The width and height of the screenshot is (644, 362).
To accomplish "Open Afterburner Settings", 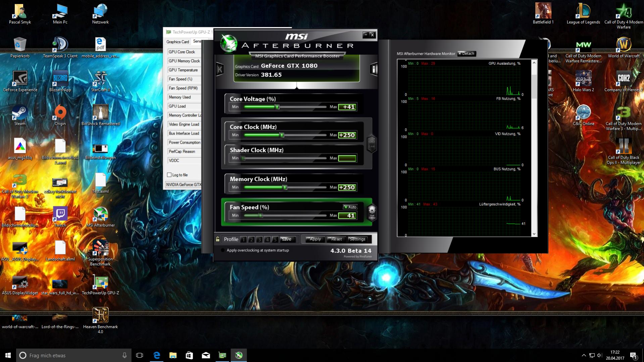I will coord(357,239).
